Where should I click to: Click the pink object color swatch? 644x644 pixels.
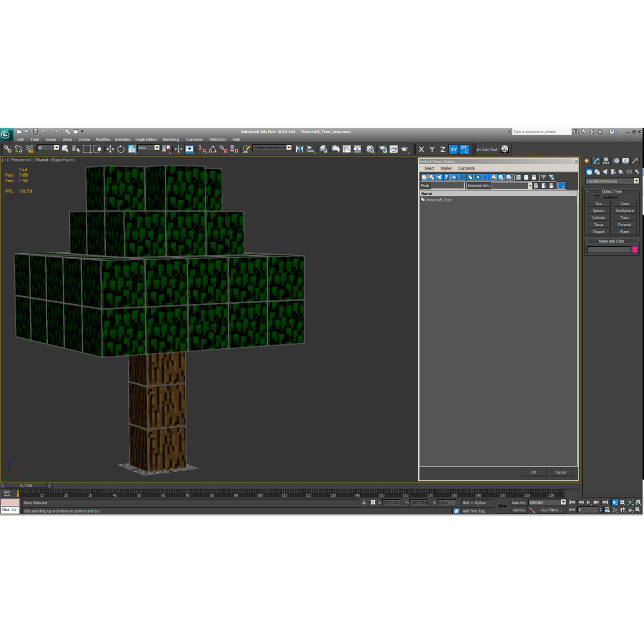(x=635, y=250)
